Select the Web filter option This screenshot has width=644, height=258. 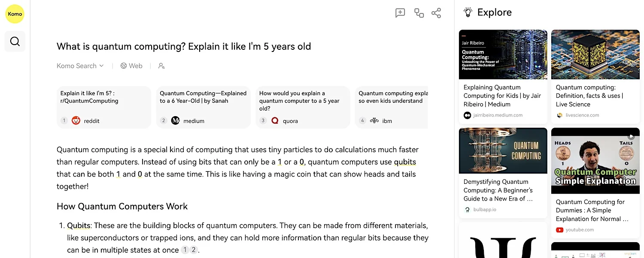click(131, 66)
